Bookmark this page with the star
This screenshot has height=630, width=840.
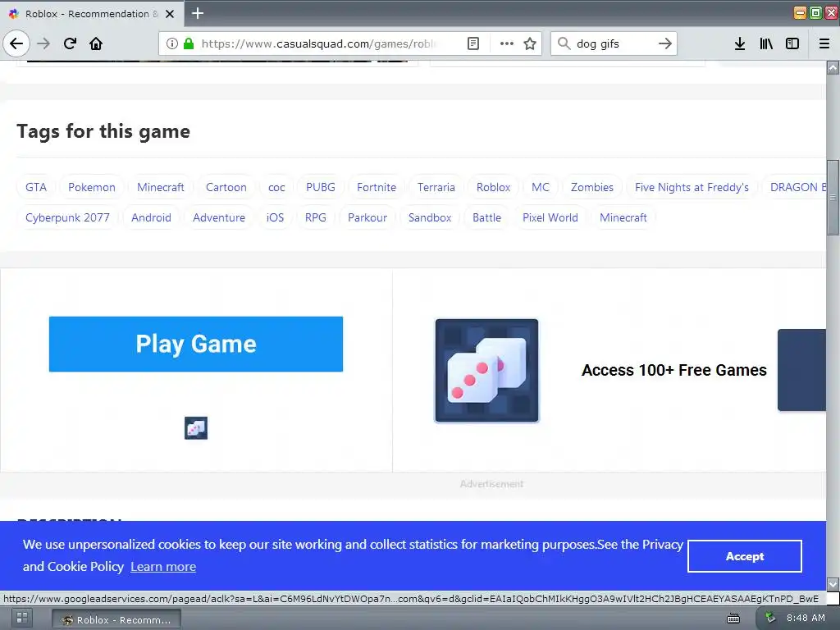pyautogui.click(x=530, y=43)
